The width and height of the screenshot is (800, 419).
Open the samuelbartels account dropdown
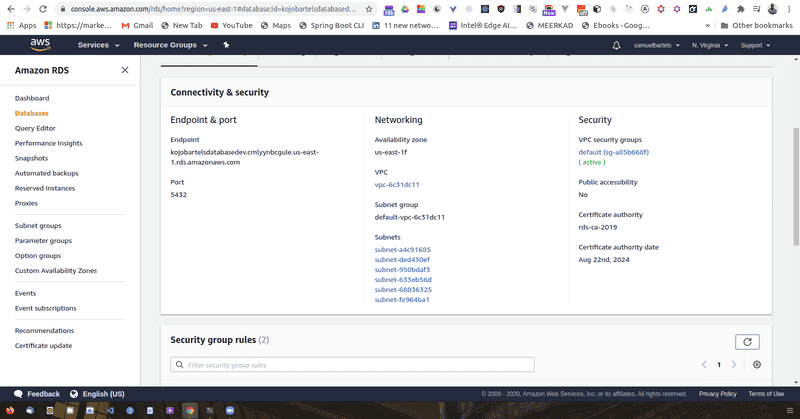(x=657, y=45)
